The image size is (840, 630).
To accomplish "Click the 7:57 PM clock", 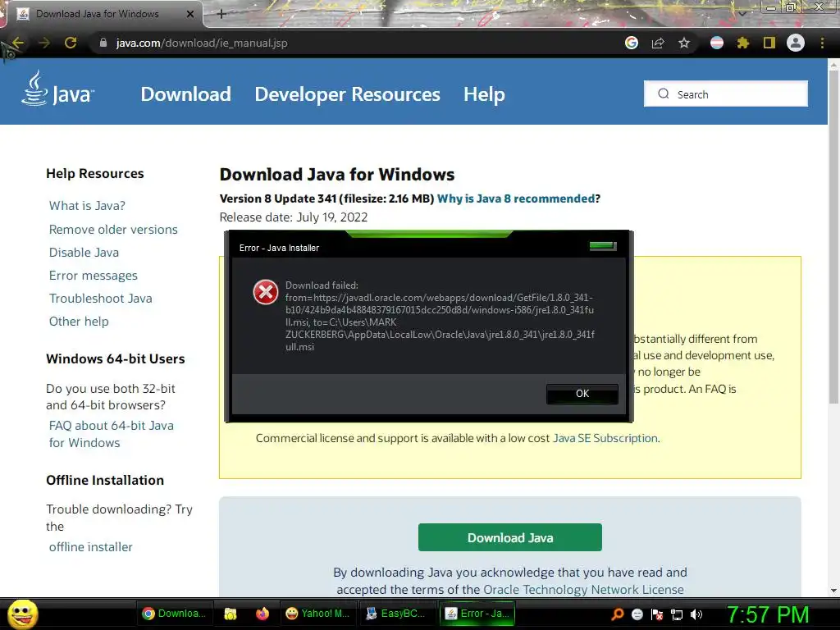I will click(x=768, y=614).
